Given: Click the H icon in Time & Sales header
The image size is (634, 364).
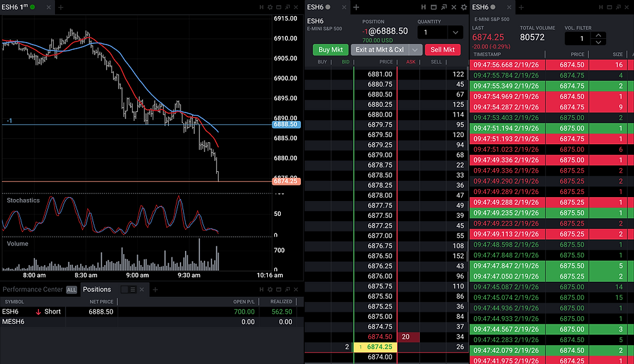Looking at the screenshot, I should point(601,7).
